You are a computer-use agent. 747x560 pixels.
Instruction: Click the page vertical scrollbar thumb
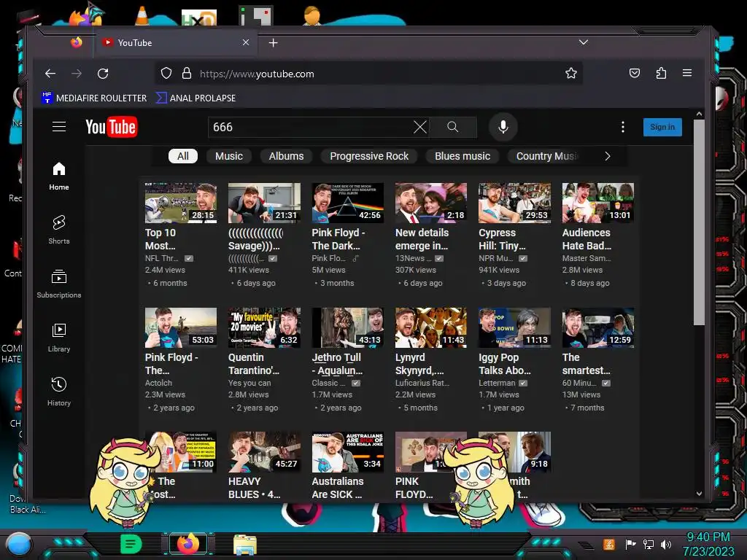(x=699, y=222)
